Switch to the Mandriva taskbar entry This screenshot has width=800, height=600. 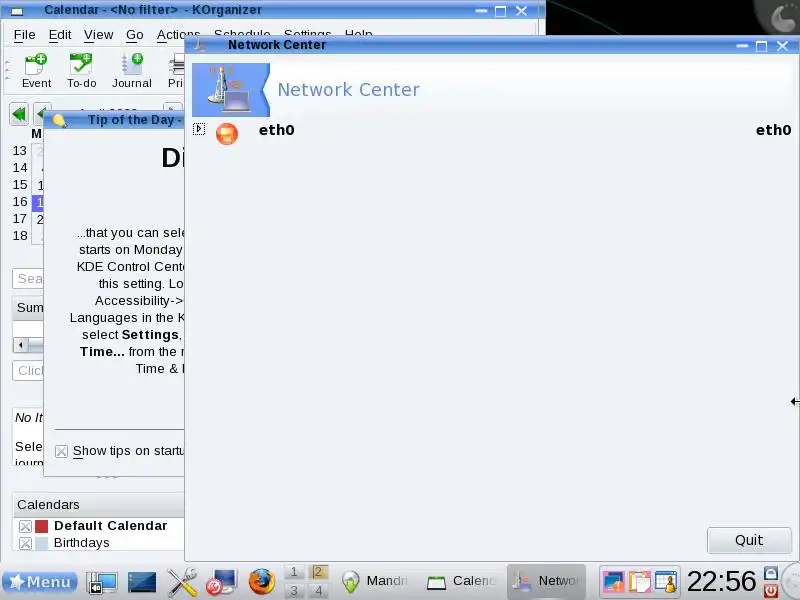tap(376, 581)
